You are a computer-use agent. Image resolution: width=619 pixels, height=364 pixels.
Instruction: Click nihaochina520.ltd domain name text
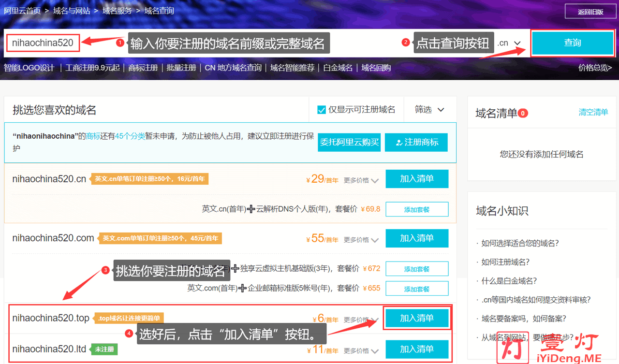pyautogui.click(x=49, y=349)
